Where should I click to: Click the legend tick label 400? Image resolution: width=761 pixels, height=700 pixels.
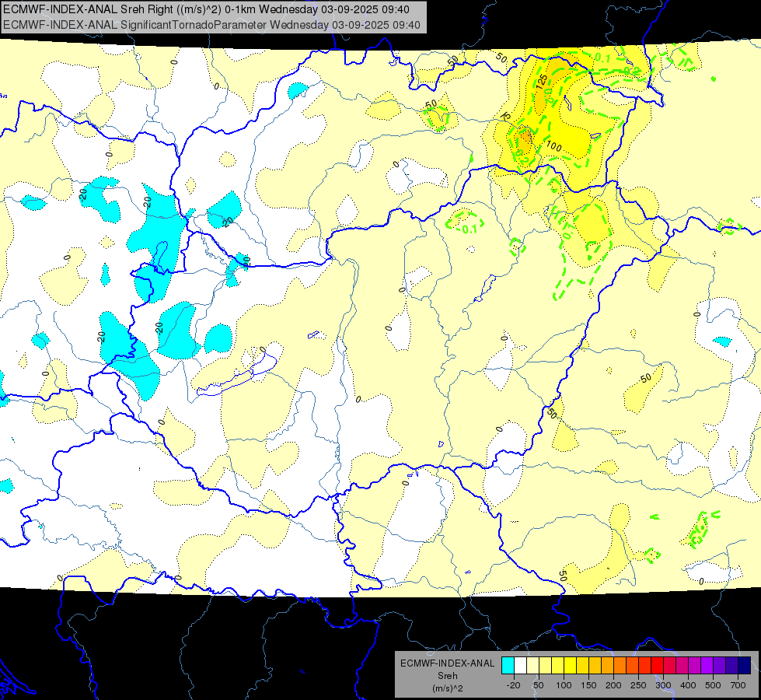[x=688, y=685]
